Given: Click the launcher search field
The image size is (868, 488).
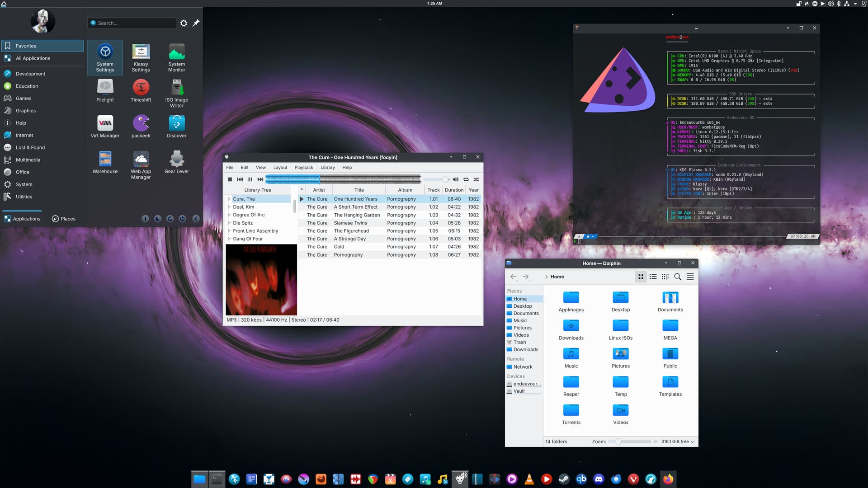Looking at the screenshot, I should (132, 23).
